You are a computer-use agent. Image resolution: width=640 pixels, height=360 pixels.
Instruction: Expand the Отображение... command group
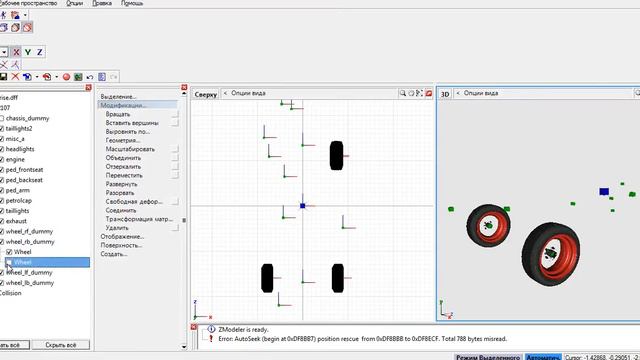(x=122, y=237)
